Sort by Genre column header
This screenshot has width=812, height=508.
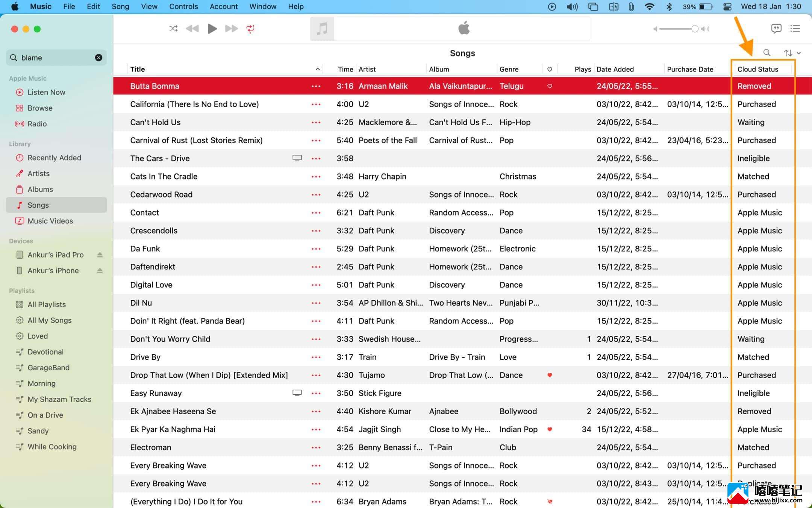pyautogui.click(x=520, y=69)
